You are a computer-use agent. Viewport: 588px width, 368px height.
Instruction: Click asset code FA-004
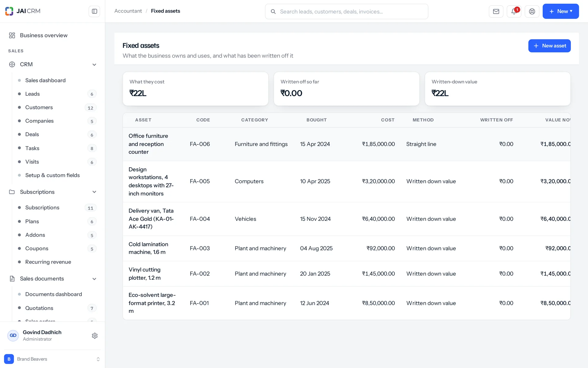pos(200,219)
